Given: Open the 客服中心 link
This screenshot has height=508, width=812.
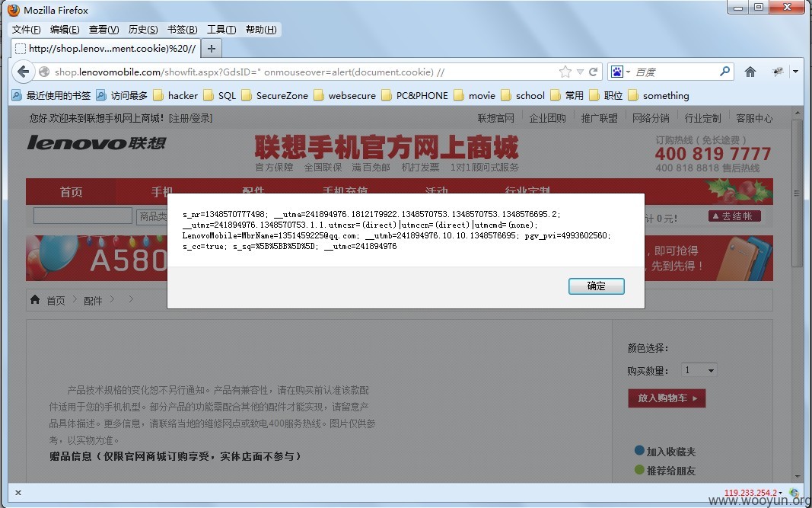Looking at the screenshot, I should pyautogui.click(x=754, y=118).
